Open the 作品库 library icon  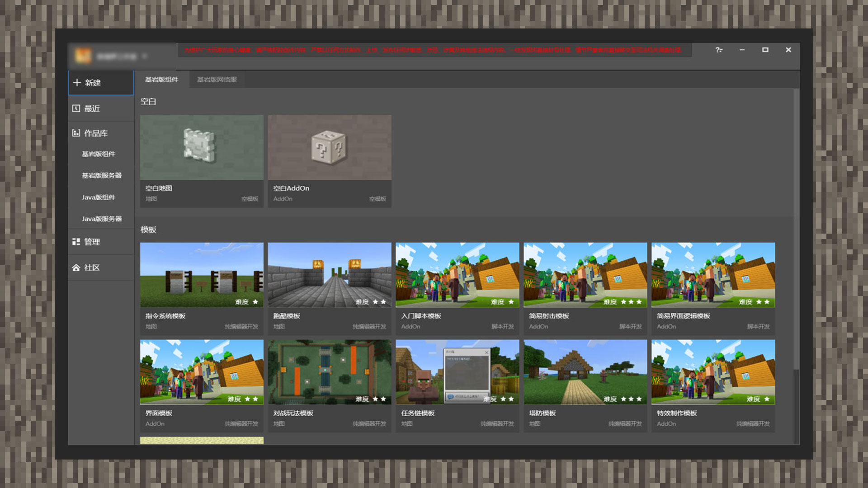[76, 133]
